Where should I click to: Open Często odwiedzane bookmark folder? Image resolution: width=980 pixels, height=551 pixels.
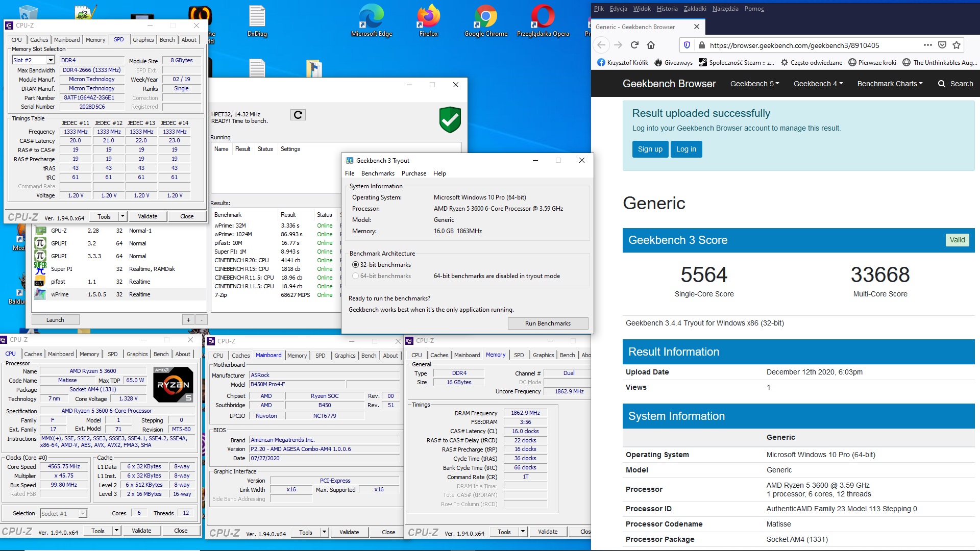tap(811, 63)
